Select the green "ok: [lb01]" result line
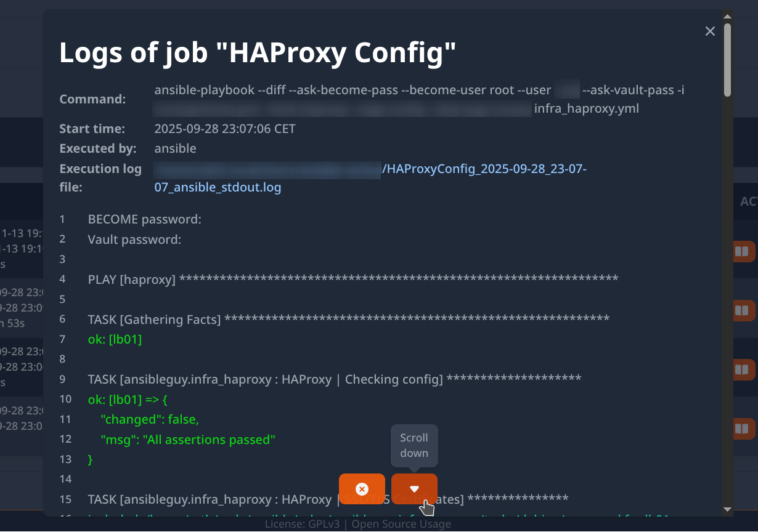The image size is (758, 532). click(115, 339)
